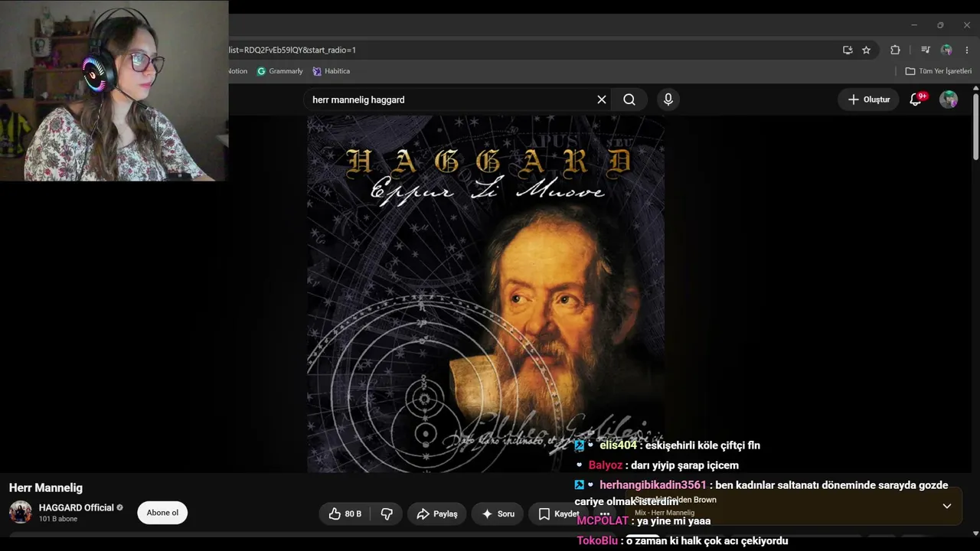980x551 pixels.
Task: Open the Chrome profile avatar
Action: (x=946, y=50)
